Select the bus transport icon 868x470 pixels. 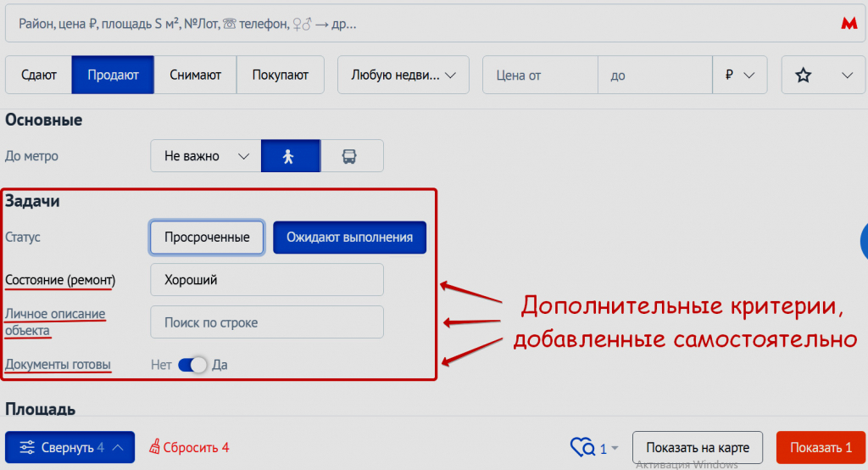pos(352,156)
